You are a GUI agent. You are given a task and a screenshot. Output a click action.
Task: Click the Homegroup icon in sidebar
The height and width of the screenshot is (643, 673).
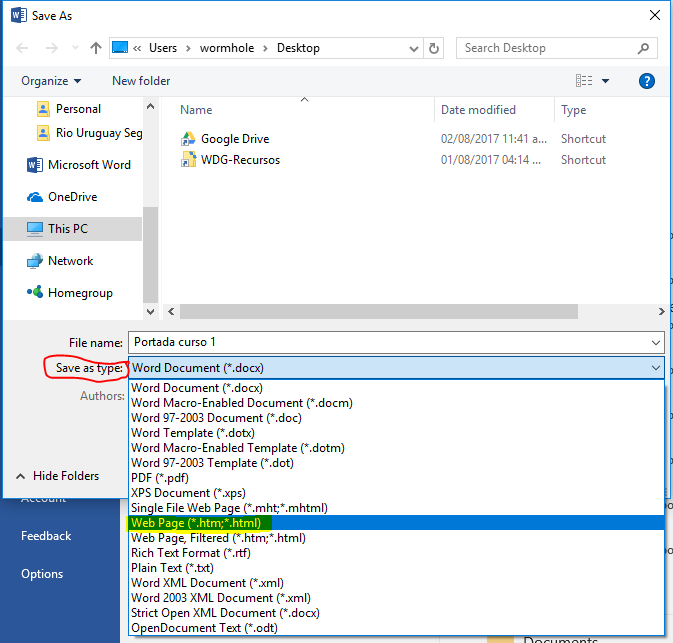35,292
